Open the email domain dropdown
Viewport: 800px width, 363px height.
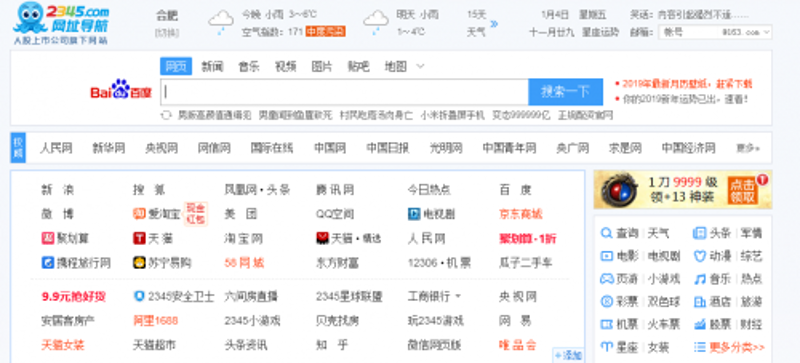click(766, 32)
